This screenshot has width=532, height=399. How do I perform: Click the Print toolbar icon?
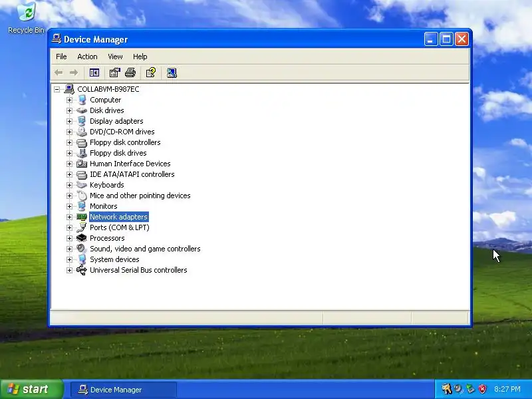(130, 72)
